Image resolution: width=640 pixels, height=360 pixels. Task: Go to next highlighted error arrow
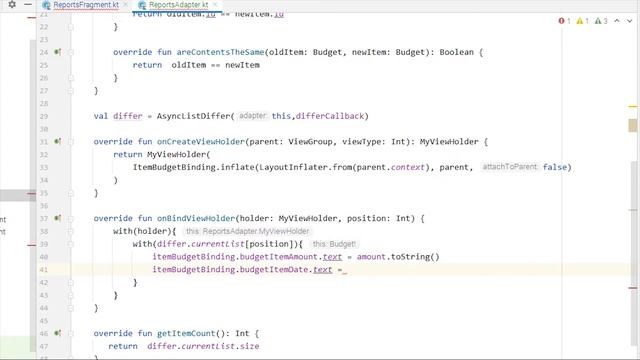(629, 21)
